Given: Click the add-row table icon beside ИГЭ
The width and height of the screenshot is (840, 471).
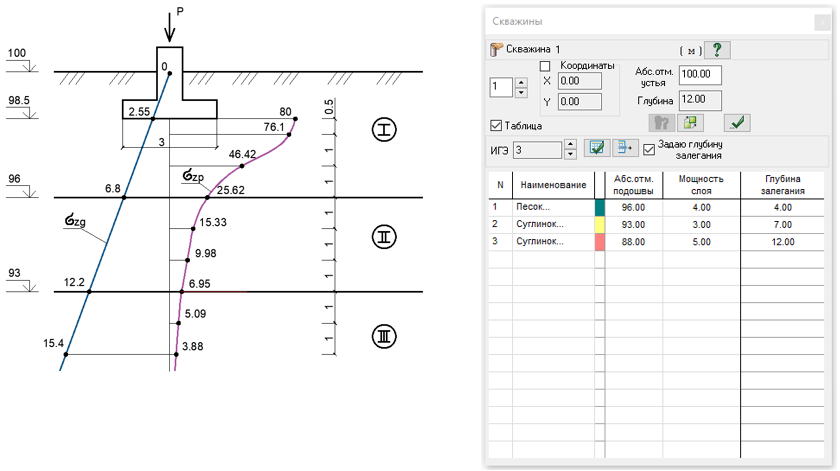Looking at the screenshot, I should 625,149.
